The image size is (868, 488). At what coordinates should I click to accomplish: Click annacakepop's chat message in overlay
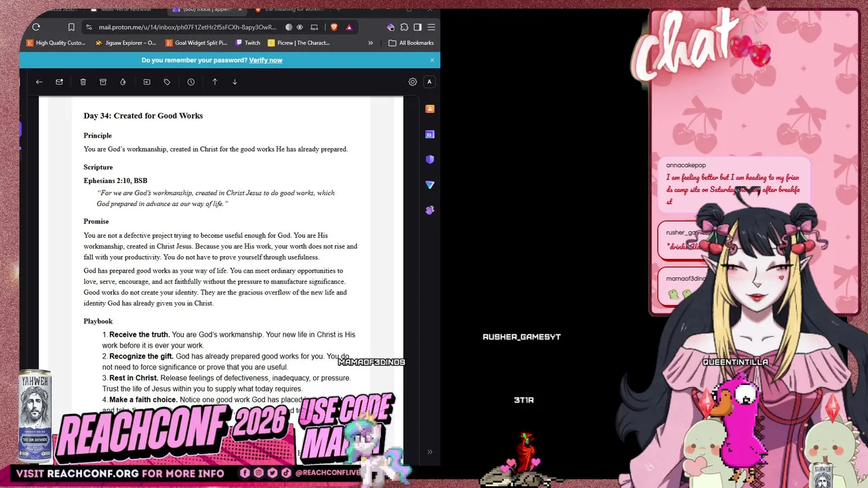click(x=733, y=184)
